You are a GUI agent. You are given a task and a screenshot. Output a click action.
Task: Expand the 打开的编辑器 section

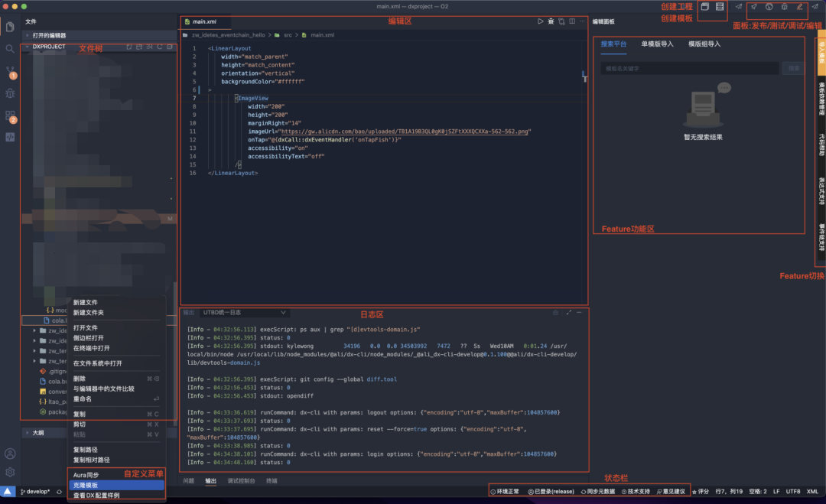click(x=49, y=35)
